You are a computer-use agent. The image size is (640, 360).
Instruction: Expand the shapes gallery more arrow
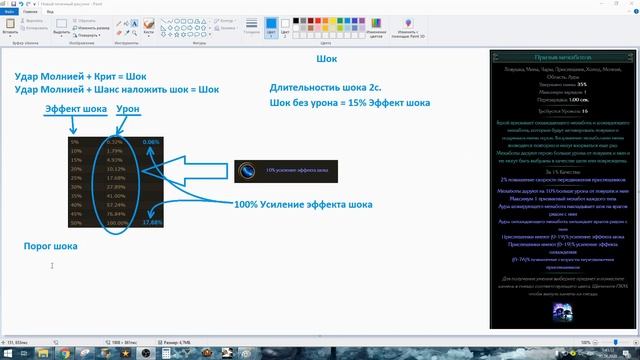(210, 35)
